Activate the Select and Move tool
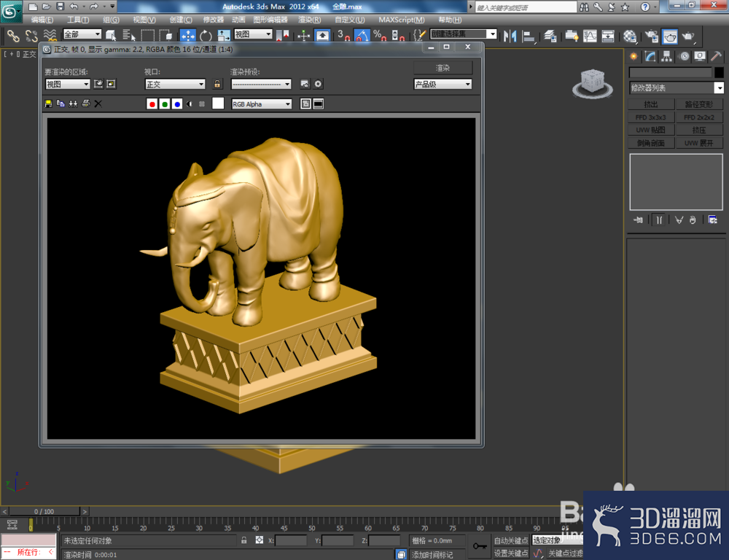The width and height of the screenshot is (729, 560). click(x=188, y=35)
